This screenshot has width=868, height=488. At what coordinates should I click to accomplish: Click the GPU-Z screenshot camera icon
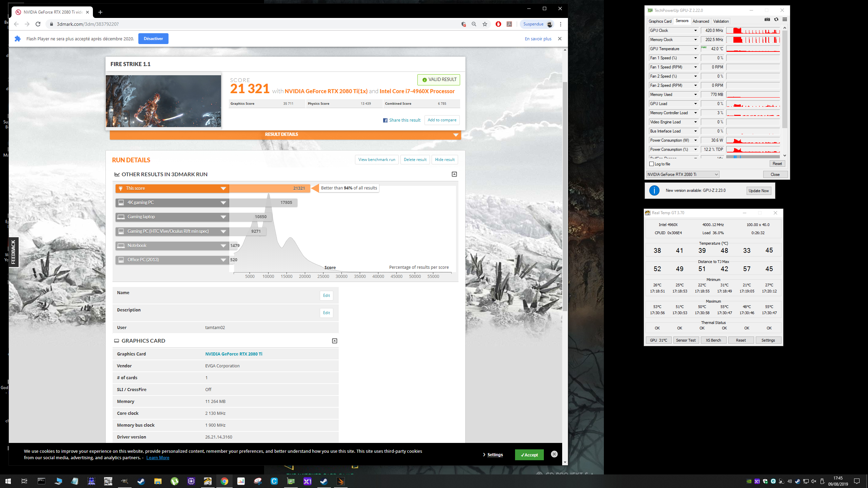coord(767,20)
